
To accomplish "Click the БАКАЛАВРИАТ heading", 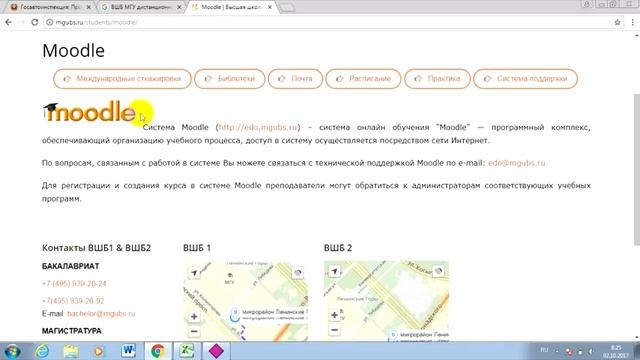I will click(x=71, y=266).
